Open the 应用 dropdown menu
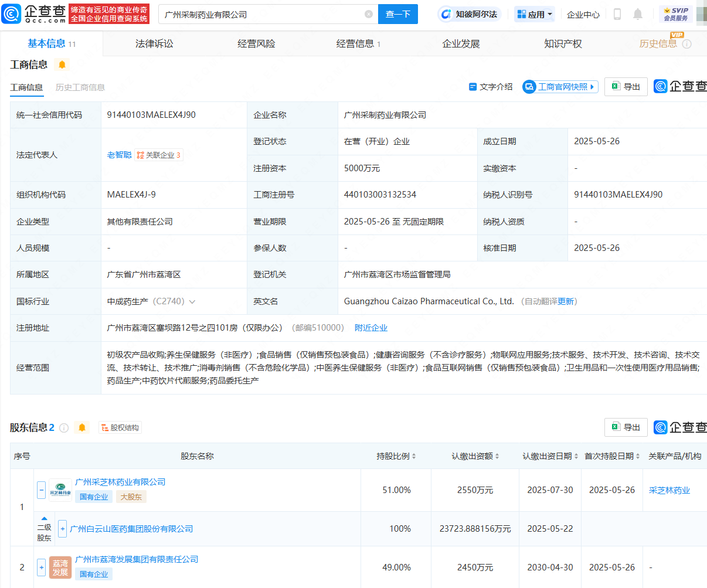 click(535, 14)
